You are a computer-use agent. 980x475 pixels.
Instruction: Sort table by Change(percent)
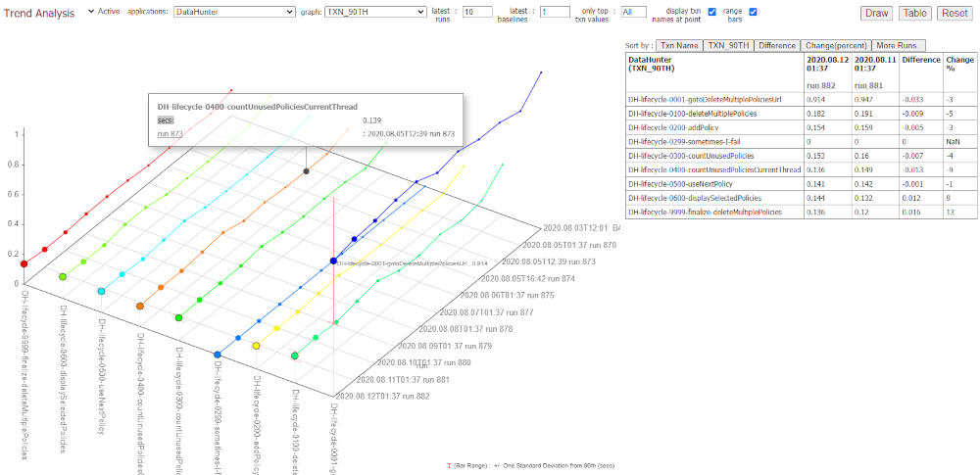click(836, 46)
